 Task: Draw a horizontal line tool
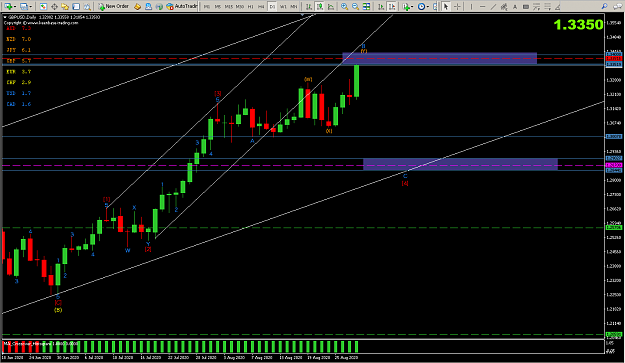pos(482,6)
